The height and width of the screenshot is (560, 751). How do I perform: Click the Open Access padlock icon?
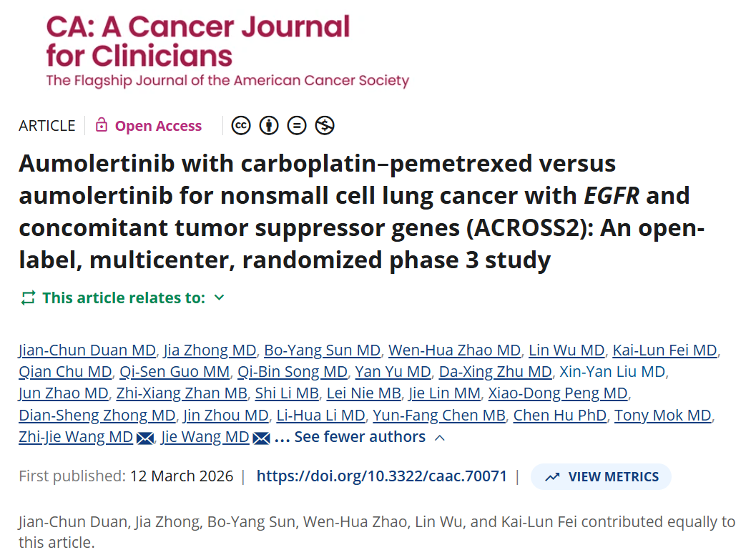tap(102, 126)
